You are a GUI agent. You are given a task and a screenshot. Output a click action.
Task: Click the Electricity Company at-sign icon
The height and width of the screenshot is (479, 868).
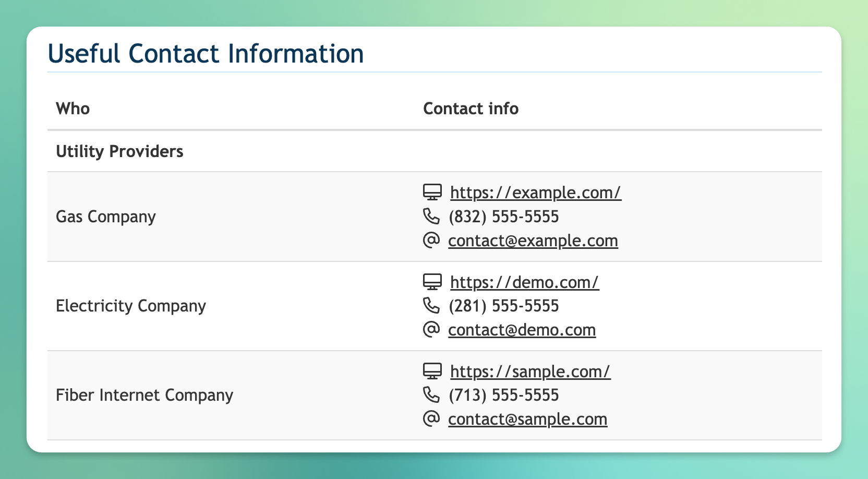pos(431,329)
